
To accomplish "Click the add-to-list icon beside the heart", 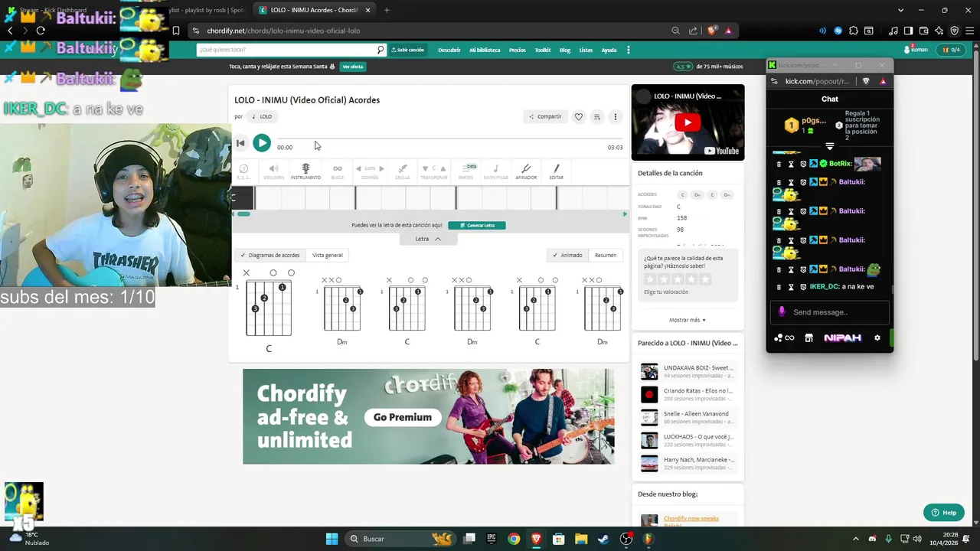I will tap(597, 117).
